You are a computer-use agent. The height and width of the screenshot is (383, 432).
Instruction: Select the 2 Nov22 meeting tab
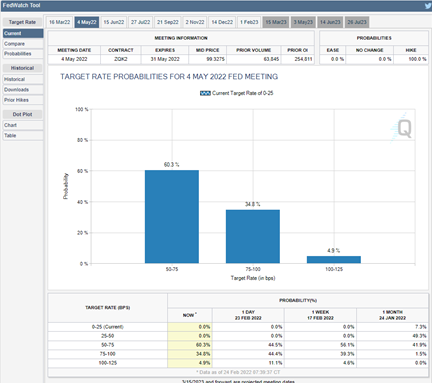coord(195,22)
